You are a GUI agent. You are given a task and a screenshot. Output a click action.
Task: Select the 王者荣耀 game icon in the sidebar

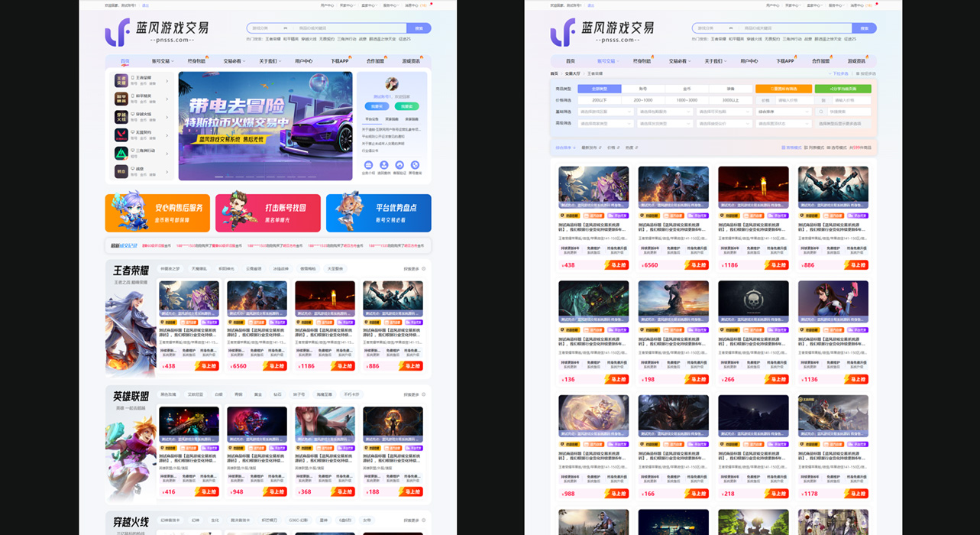121,82
